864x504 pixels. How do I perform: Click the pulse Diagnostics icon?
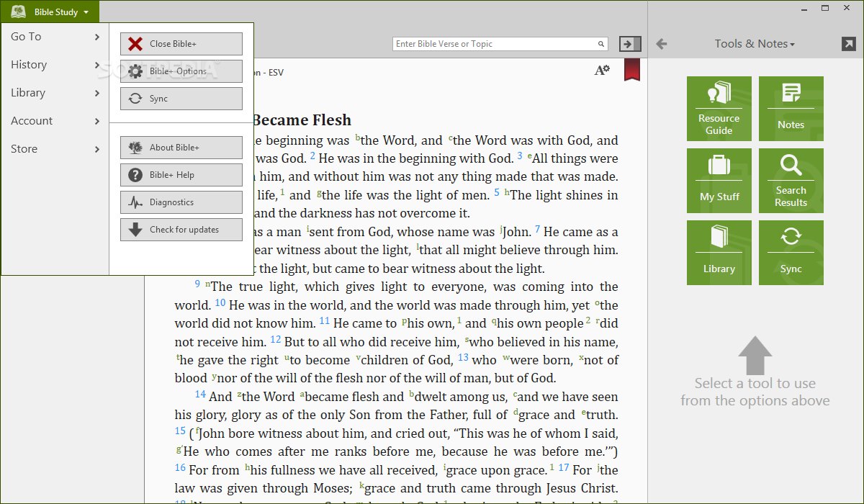(135, 202)
